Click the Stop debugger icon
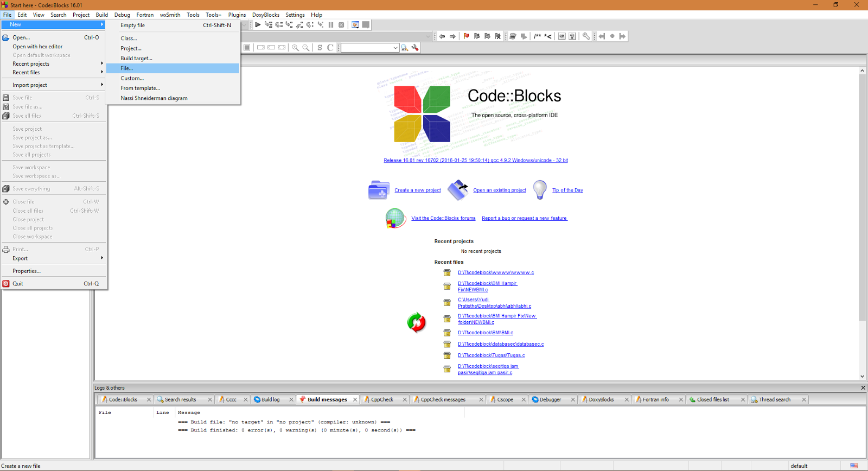Viewport: 868px width, 471px height. (341, 25)
